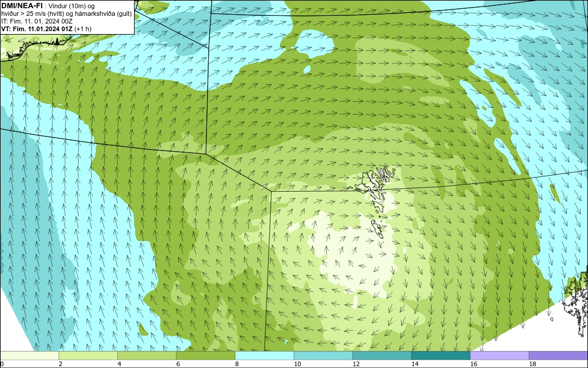The height and width of the screenshot is (368, 588).
Task: Click the scale label "16"
Action: pyautogui.click(x=473, y=364)
